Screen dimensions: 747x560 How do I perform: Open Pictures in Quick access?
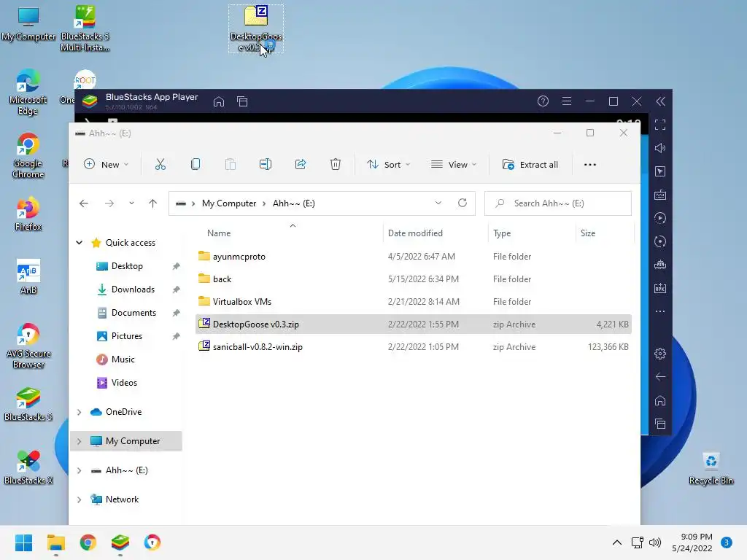coord(126,336)
